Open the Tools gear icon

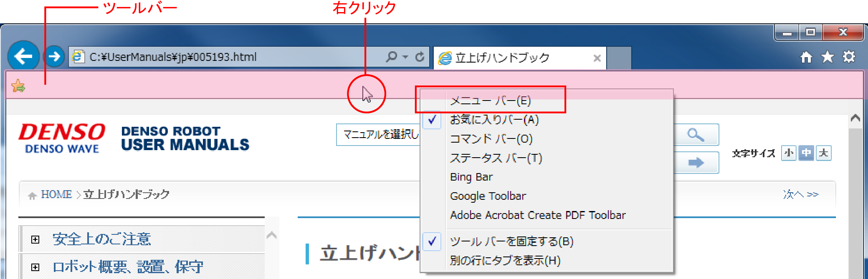(x=849, y=57)
